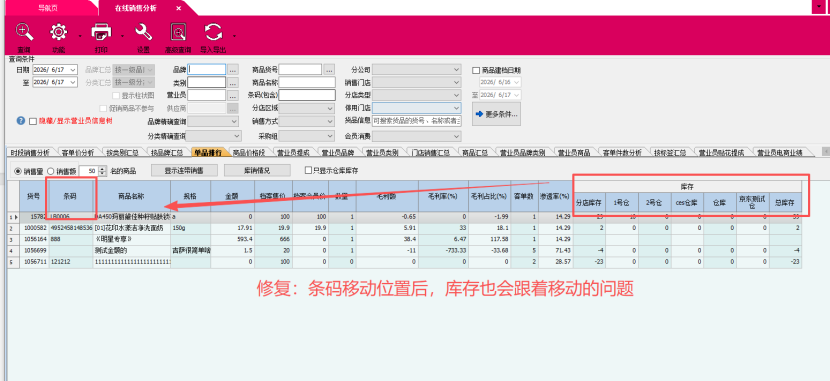Image resolution: width=830 pixels, height=381 pixels.
Task: Open the 按类别汇总 tab
Action: [122, 152]
